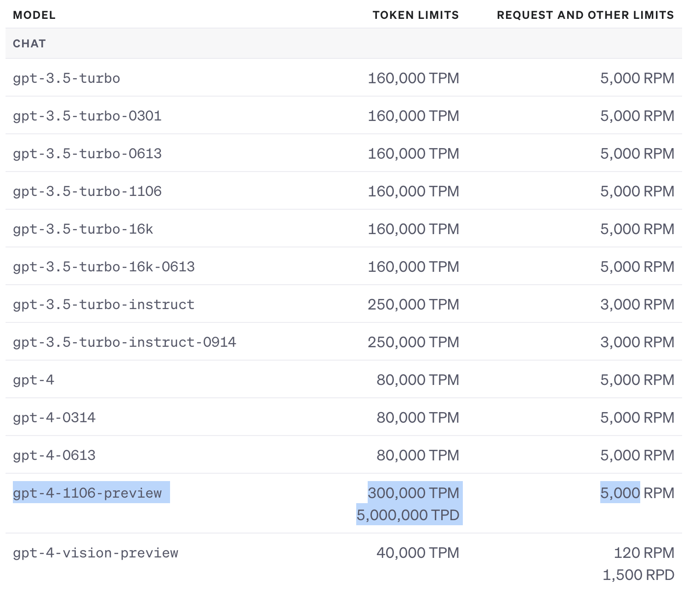Click 5,000 RPM in gpt-3.5-turbo row
The image size is (700, 591).
[x=637, y=78]
